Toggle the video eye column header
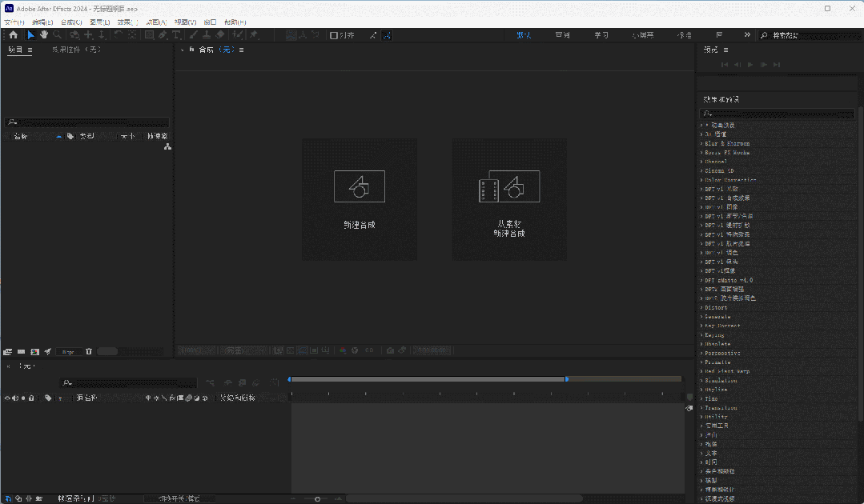 pos(7,398)
